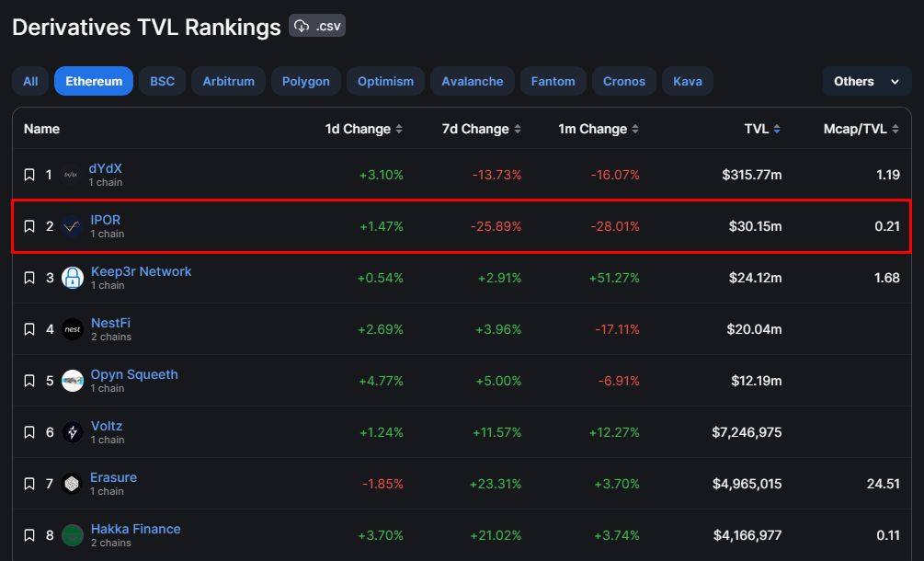The height and width of the screenshot is (561, 924).
Task: Select the All chains tab
Action: tap(30, 81)
